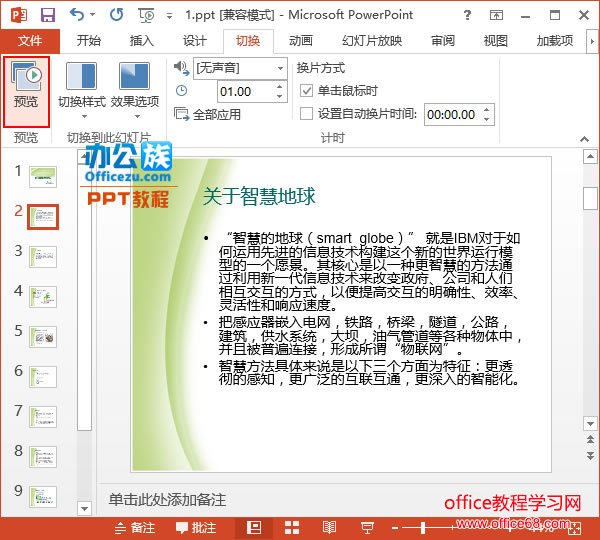Start slideshow from beginning icon in title bar
The width and height of the screenshot is (600, 540).
click(x=146, y=15)
